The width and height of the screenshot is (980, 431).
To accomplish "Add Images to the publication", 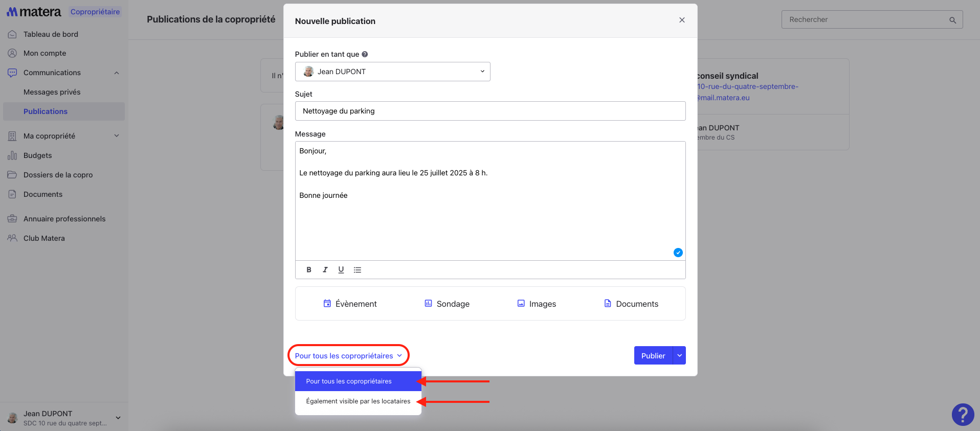I will [537, 304].
